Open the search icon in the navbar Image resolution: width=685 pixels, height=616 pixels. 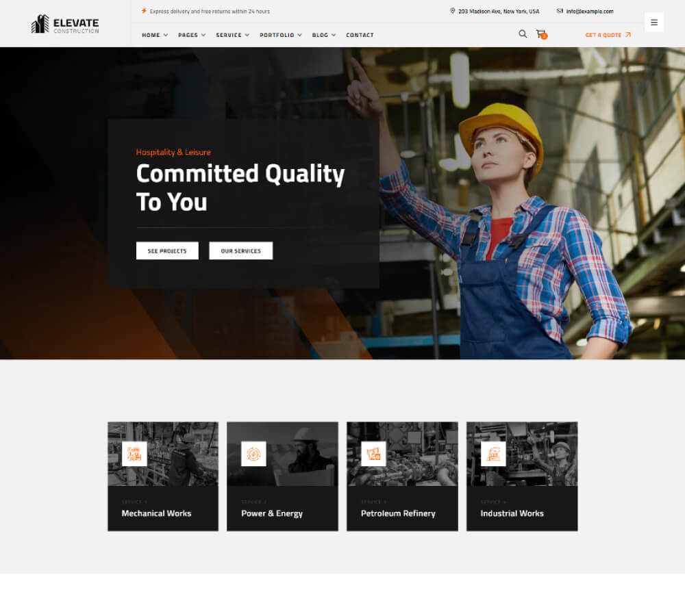tap(523, 34)
